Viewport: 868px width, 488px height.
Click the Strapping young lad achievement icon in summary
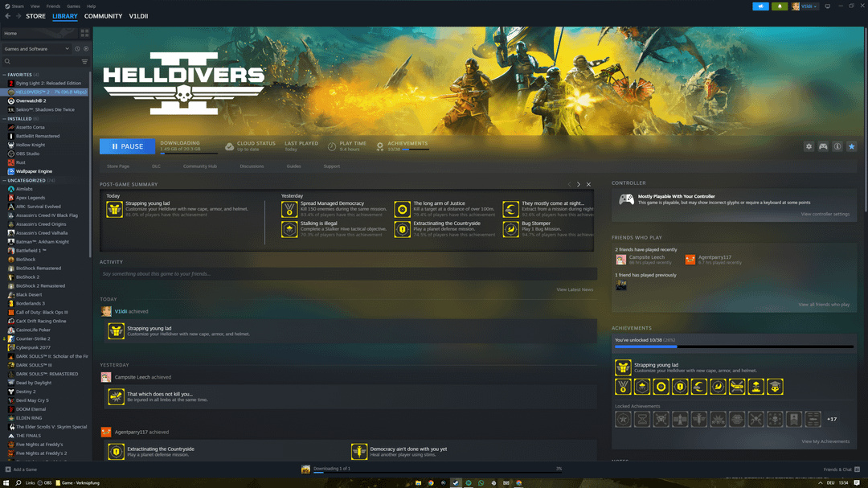(115, 209)
